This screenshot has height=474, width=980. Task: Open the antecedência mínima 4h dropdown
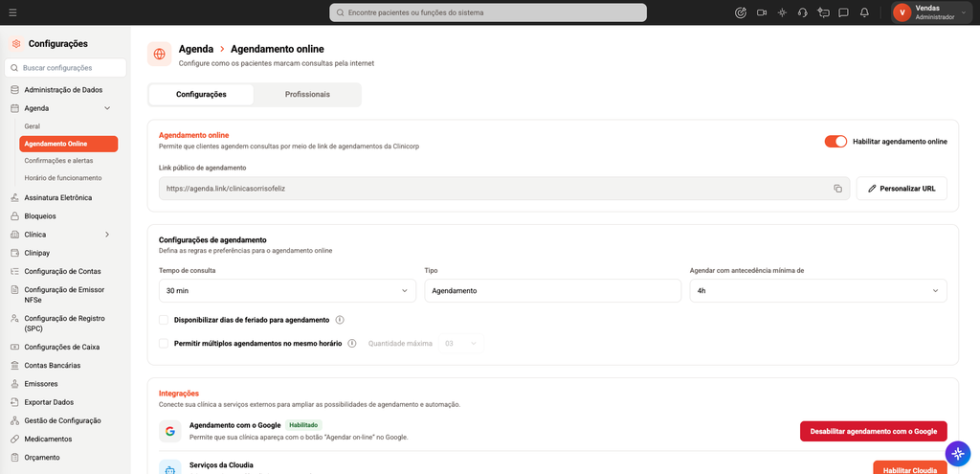click(x=818, y=291)
